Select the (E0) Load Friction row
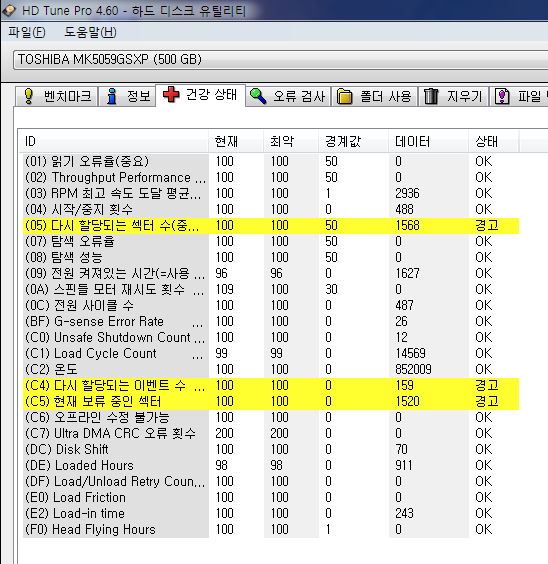The width and height of the screenshot is (548, 564). pos(271,497)
